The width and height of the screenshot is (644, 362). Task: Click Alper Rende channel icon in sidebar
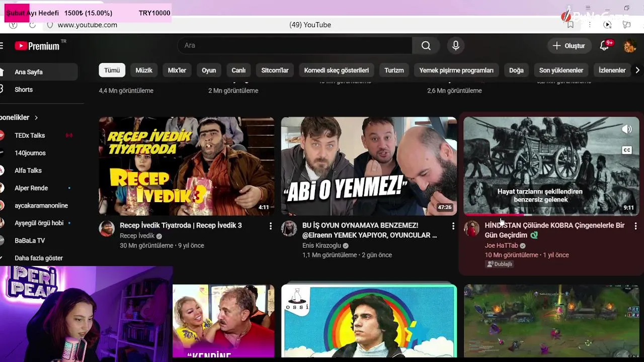point(2,188)
